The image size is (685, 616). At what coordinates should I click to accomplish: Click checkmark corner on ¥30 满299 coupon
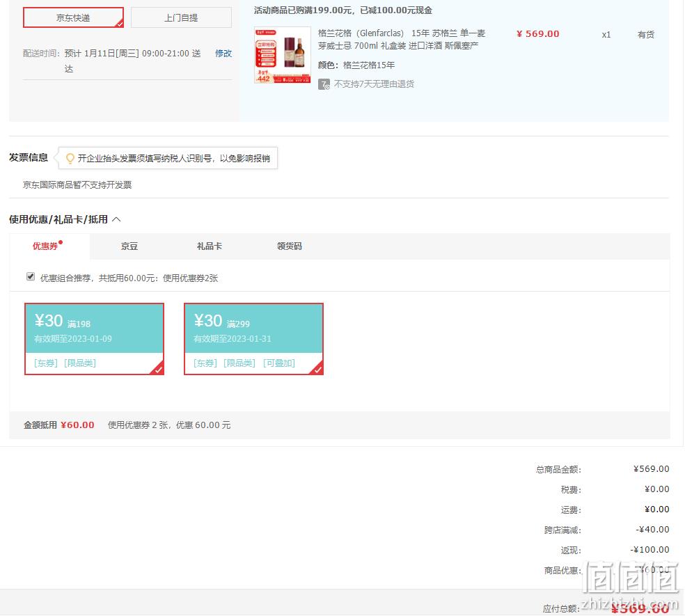(317, 369)
